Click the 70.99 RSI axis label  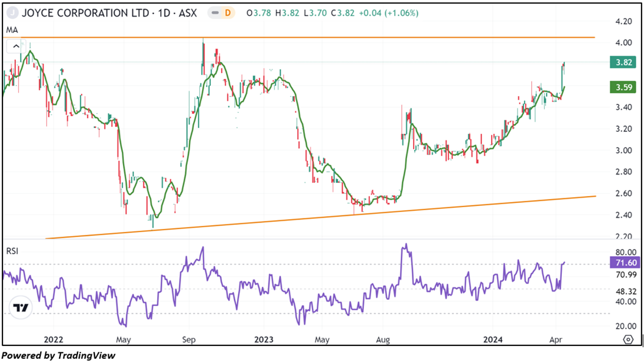coord(626,275)
